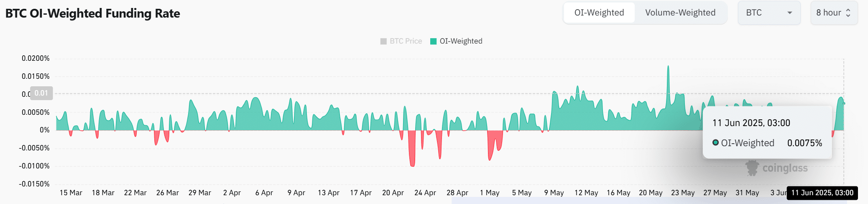Click the 6 Apr date axis label

pyautogui.click(x=264, y=193)
